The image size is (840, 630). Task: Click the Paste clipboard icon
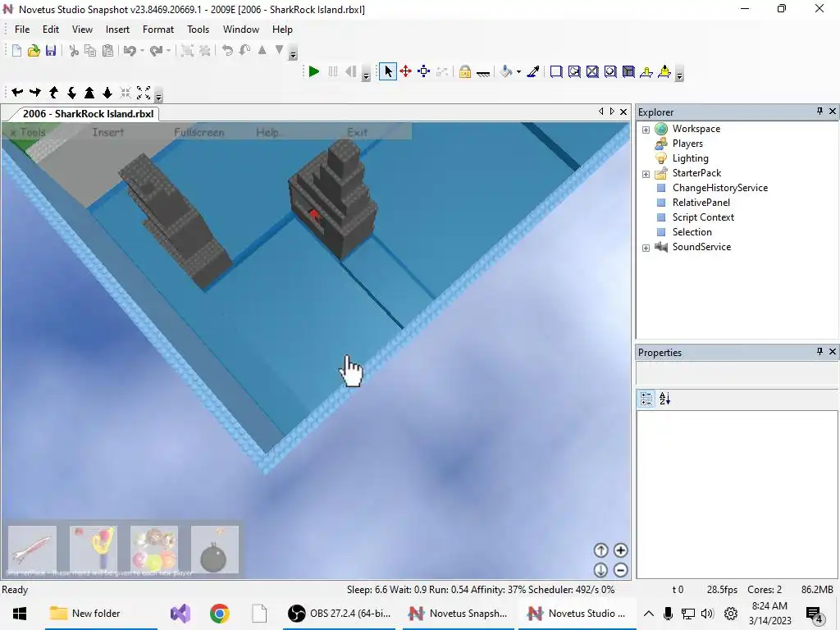point(107,51)
